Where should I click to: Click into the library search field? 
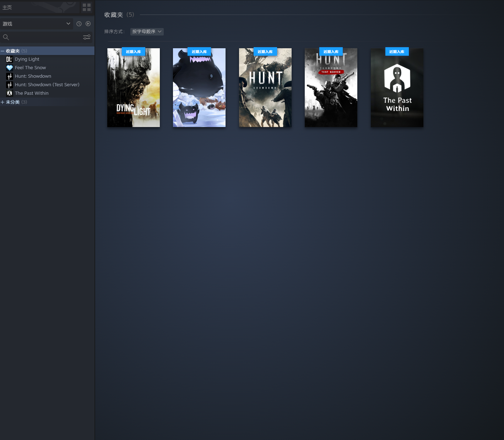[46, 37]
